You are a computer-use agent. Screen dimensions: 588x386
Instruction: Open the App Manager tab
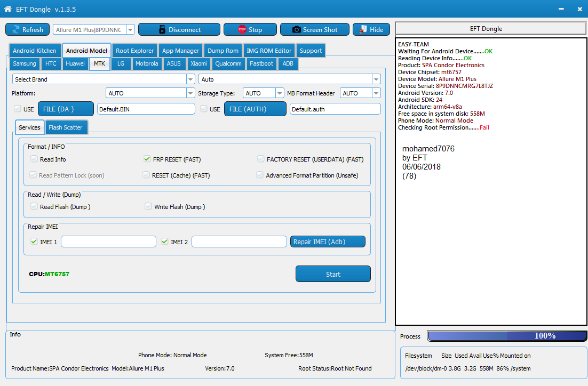180,51
